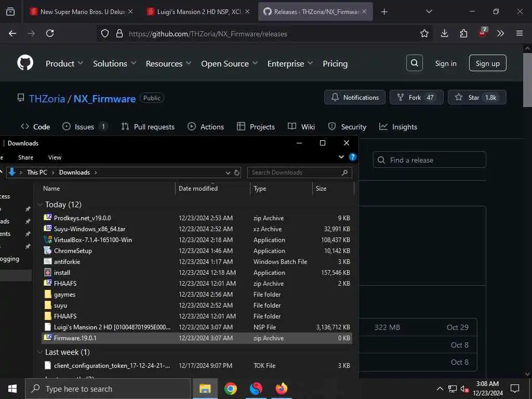
Task: Launch Google Chrome from the taskbar
Action: click(230, 389)
